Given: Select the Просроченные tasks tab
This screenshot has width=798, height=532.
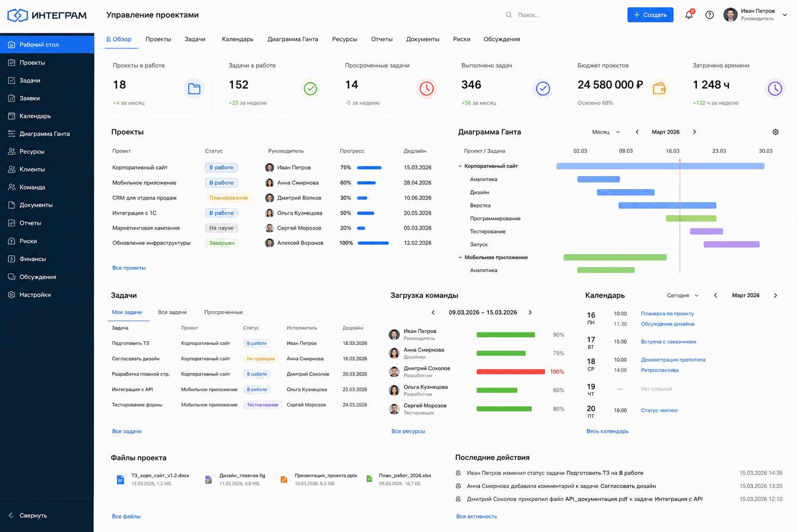Looking at the screenshot, I should pyautogui.click(x=223, y=312).
